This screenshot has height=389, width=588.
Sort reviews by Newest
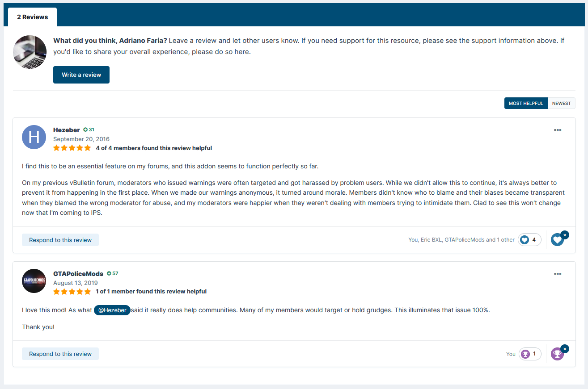(x=561, y=103)
